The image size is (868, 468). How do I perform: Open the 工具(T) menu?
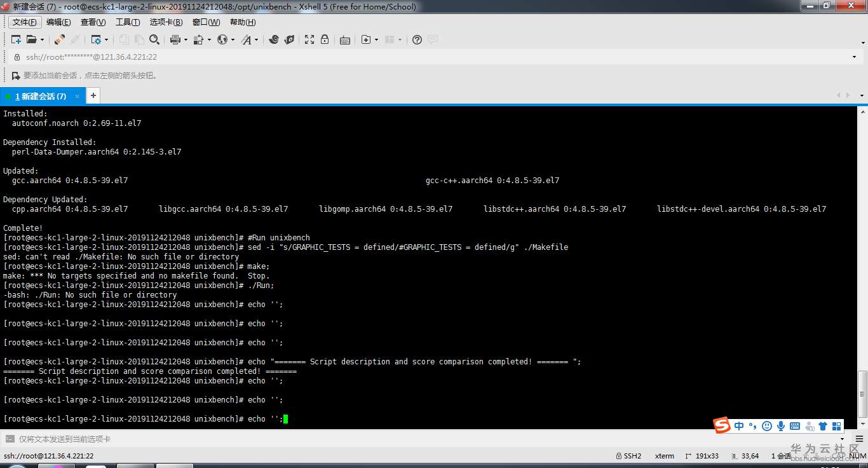click(x=128, y=22)
